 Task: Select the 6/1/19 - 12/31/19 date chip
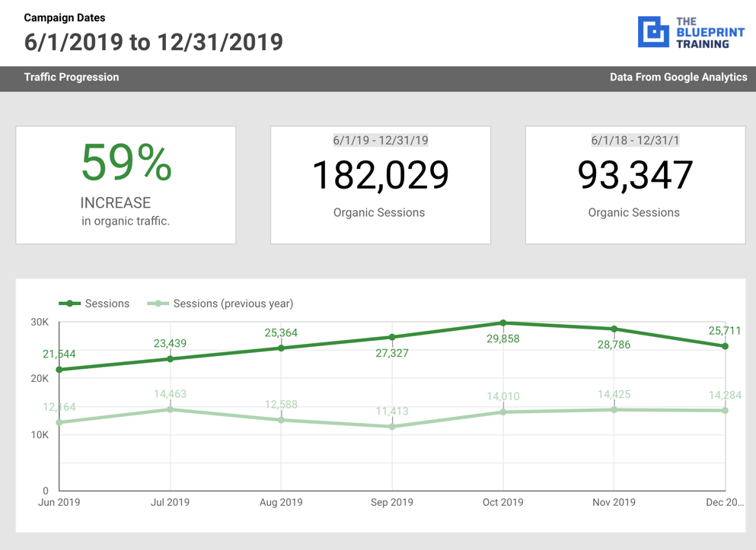coord(380,140)
